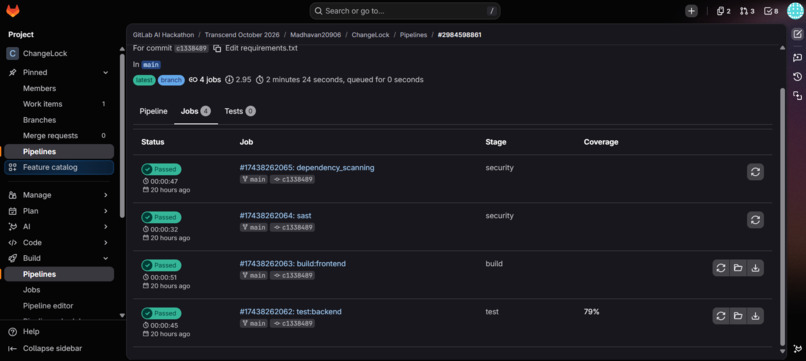Select the Jobs tab
The width and height of the screenshot is (806, 361).
(x=196, y=111)
